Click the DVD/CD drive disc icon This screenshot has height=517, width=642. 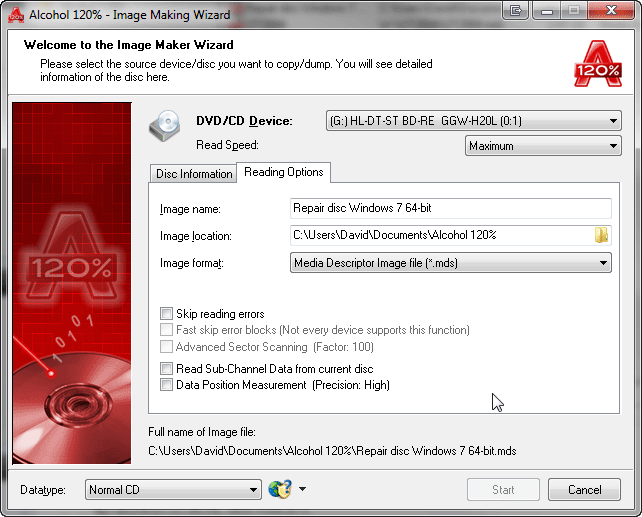click(x=165, y=126)
